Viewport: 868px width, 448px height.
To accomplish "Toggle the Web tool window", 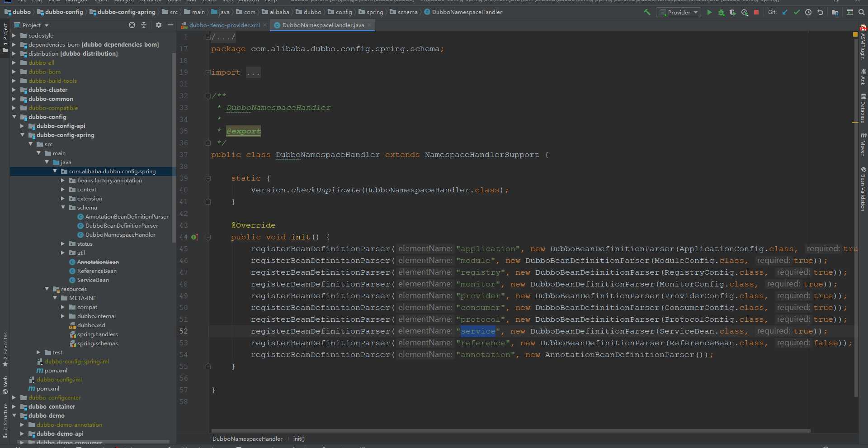I will point(5,385).
